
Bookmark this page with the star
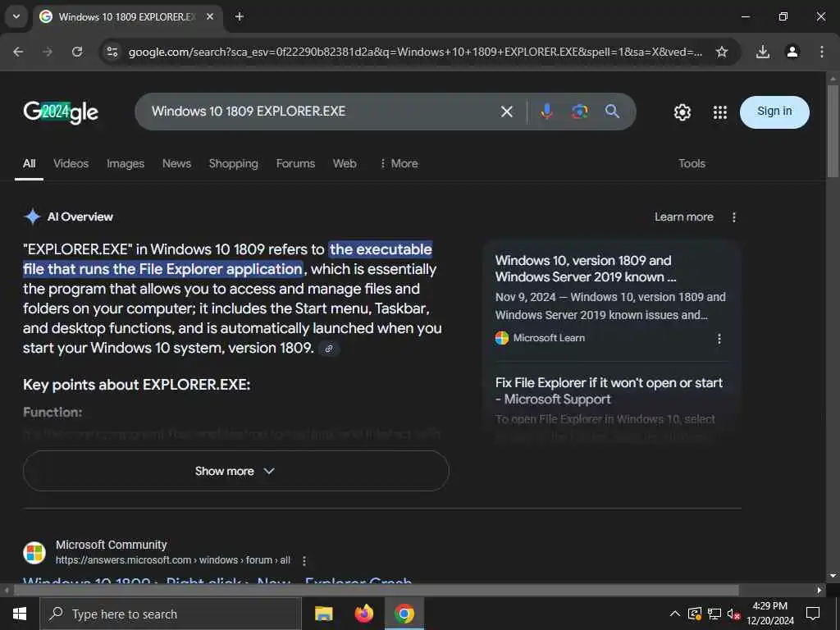pyautogui.click(x=722, y=52)
